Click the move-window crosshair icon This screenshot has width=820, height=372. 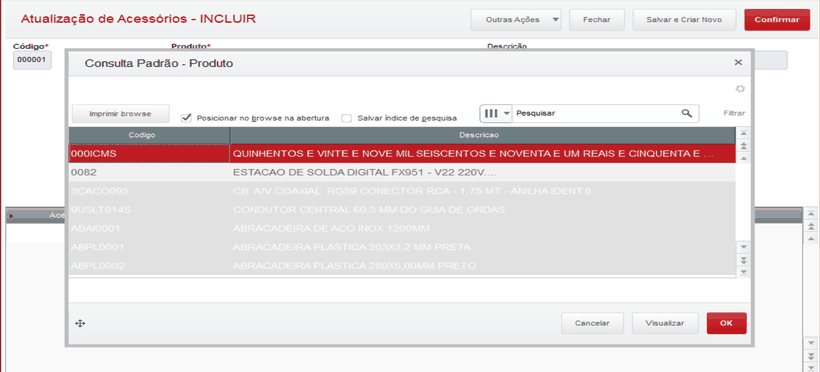click(80, 323)
